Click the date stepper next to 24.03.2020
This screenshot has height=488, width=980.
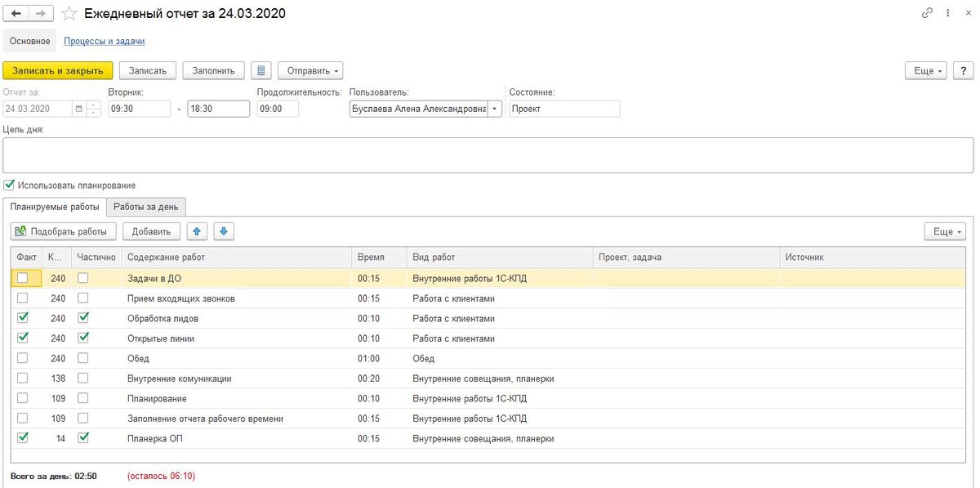tap(94, 109)
